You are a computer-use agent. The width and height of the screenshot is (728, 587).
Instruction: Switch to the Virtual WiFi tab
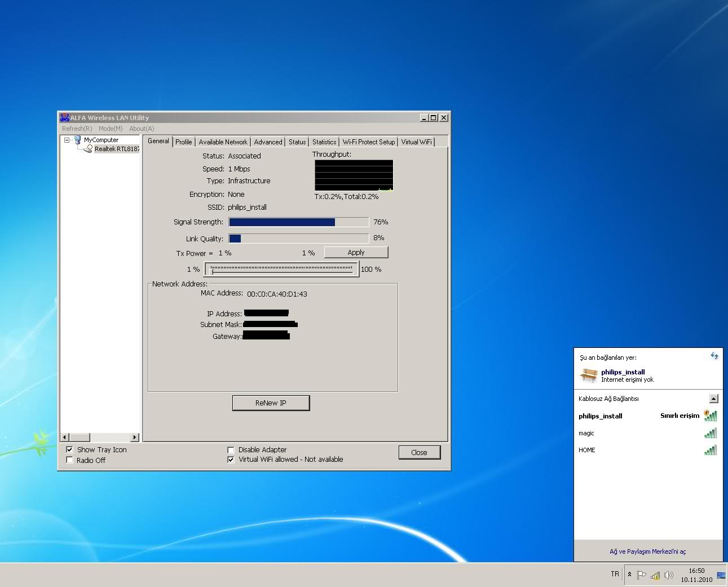point(417,142)
